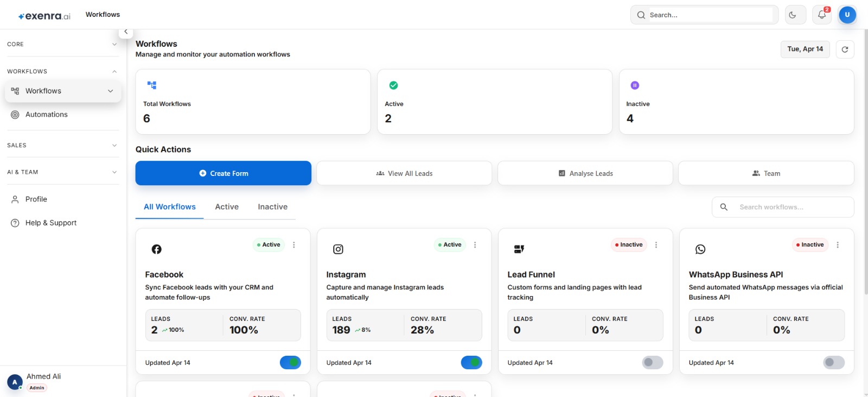Screen dimensions: 868x397
Task: Enable the WhatsApp Business API toggle
Action: (x=834, y=362)
